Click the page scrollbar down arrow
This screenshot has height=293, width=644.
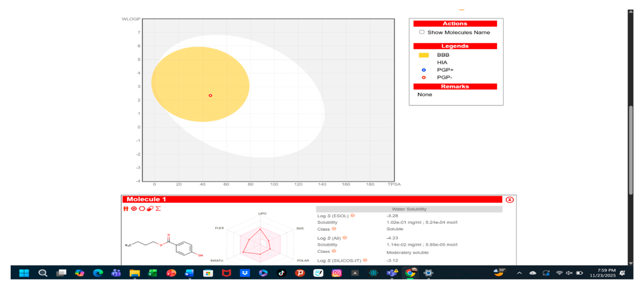(630, 263)
